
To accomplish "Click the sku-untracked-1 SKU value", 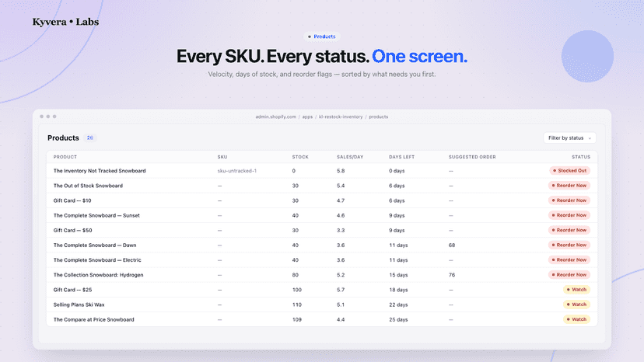I will [237, 171].
